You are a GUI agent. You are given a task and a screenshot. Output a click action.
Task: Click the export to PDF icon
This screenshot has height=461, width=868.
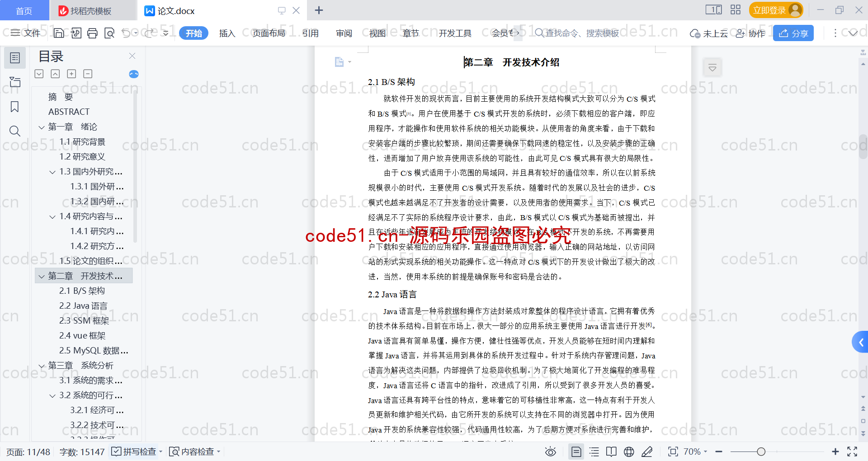76,33
